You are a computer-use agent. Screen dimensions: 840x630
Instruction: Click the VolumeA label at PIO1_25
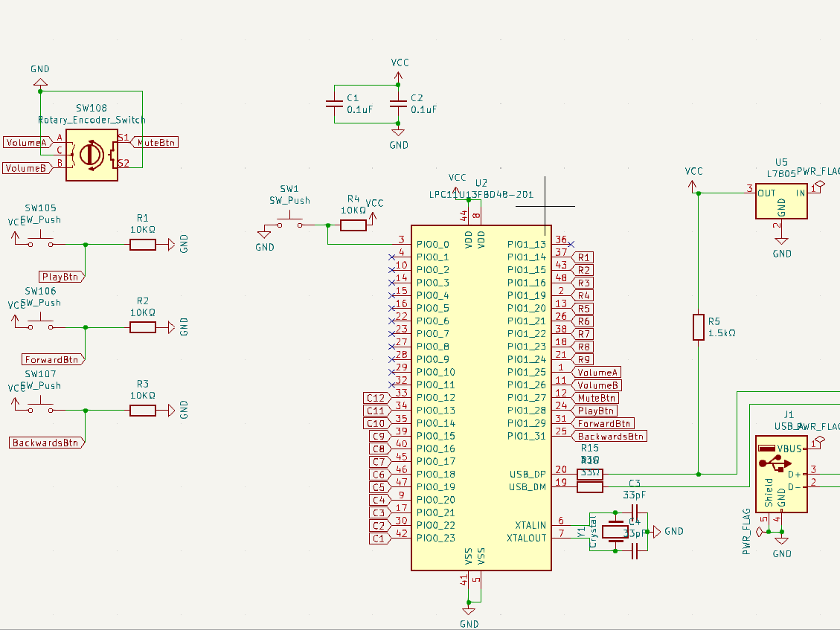tap(597, 373)
